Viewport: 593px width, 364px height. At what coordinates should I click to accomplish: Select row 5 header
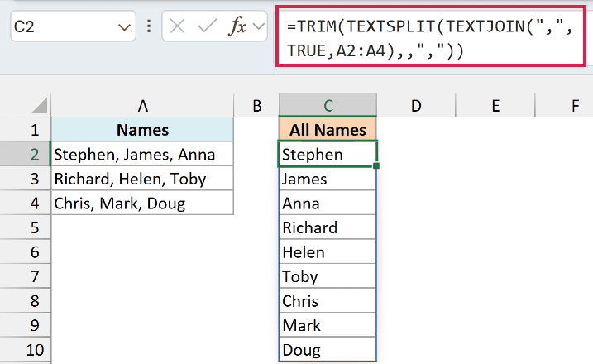click(x=26, y=227)
